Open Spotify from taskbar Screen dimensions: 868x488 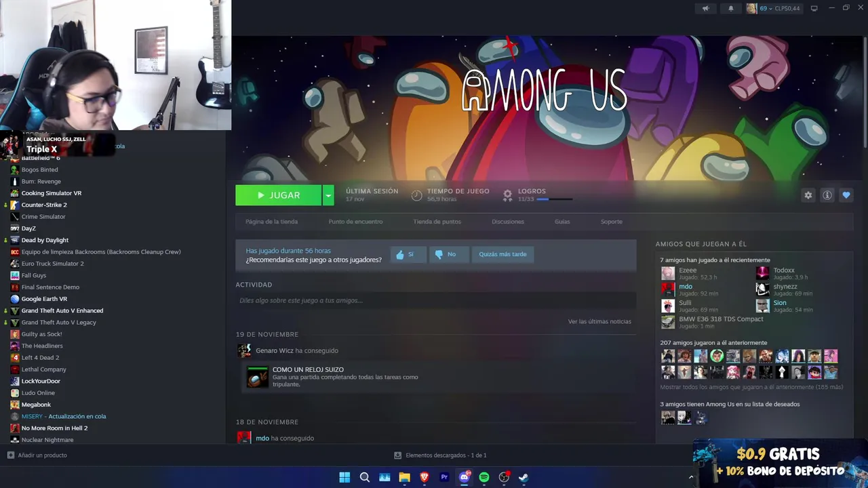484,477
